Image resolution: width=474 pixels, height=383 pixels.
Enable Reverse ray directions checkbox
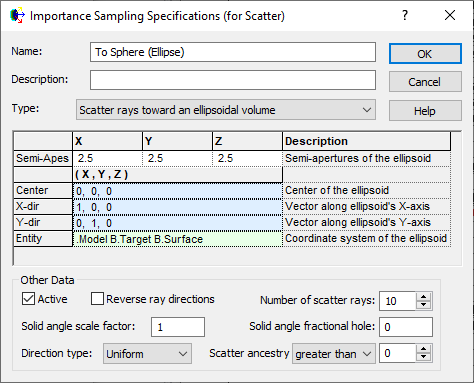pos(97,299)
